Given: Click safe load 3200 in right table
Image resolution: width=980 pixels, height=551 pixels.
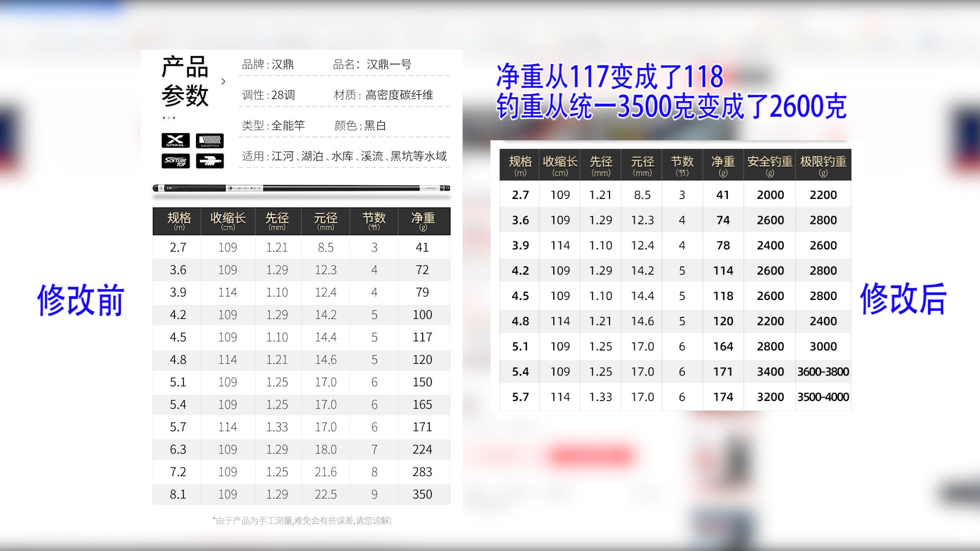Looking at the screenshot, I should click(770, 397).
